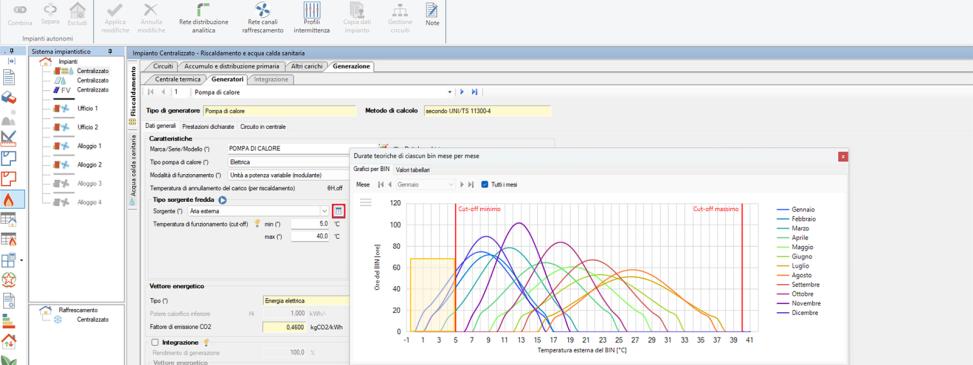The height and width of the screenshot is (365, 973).
Task: Click the Escludi ribbon button
Action: point(78,14)
